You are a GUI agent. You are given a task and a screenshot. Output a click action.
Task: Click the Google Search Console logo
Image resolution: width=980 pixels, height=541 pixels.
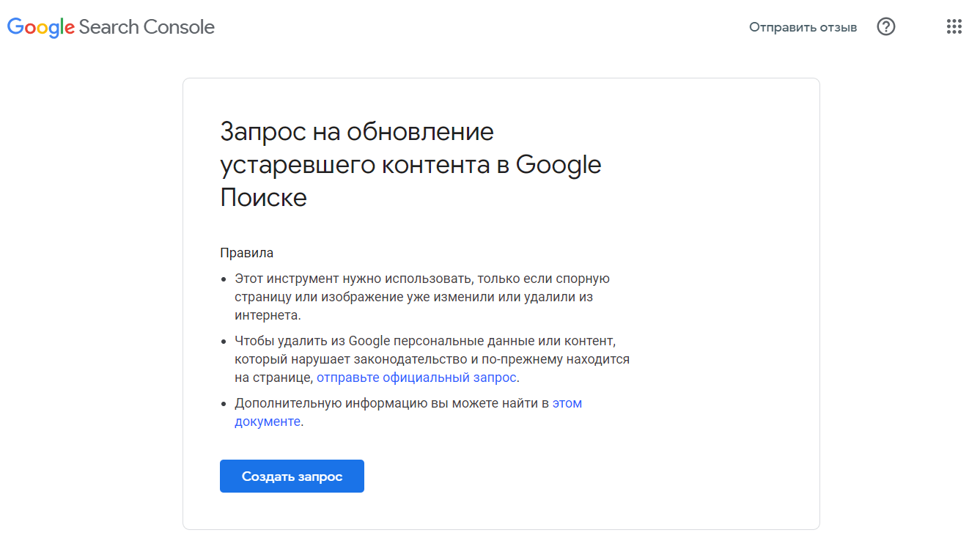(111, 27)
